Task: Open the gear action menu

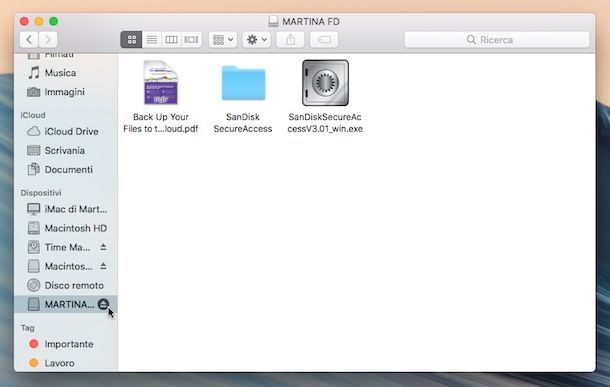Action: pos(256,40)
